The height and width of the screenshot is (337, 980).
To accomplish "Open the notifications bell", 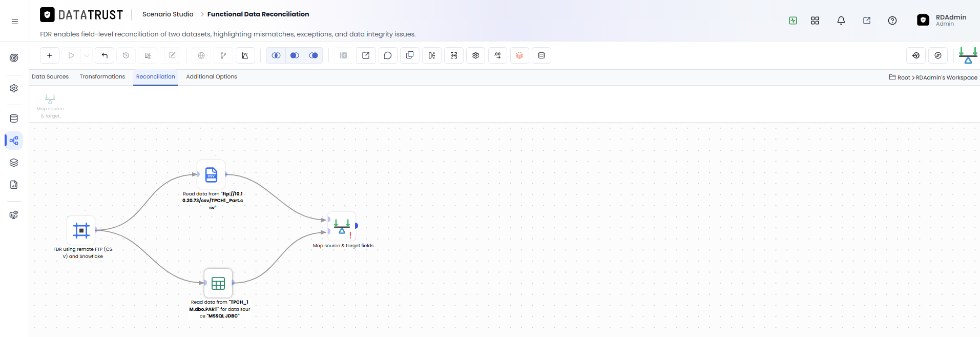I will click(841, 21).
